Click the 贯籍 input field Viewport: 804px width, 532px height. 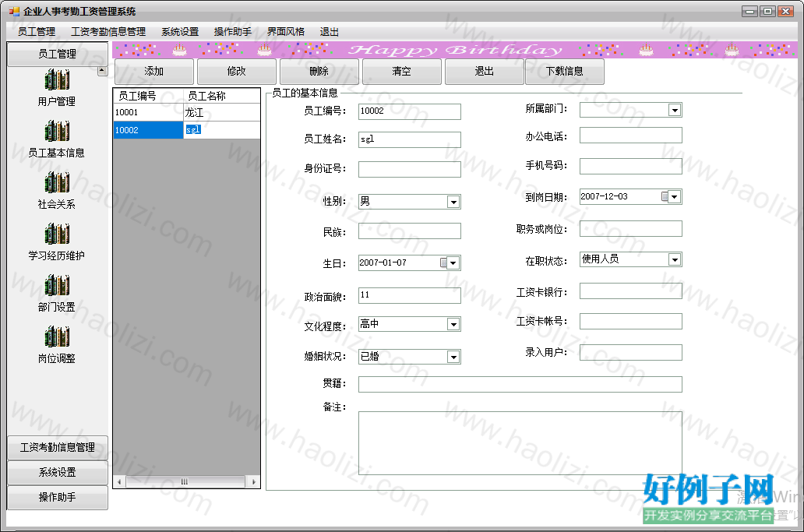(x=520, y=384)
